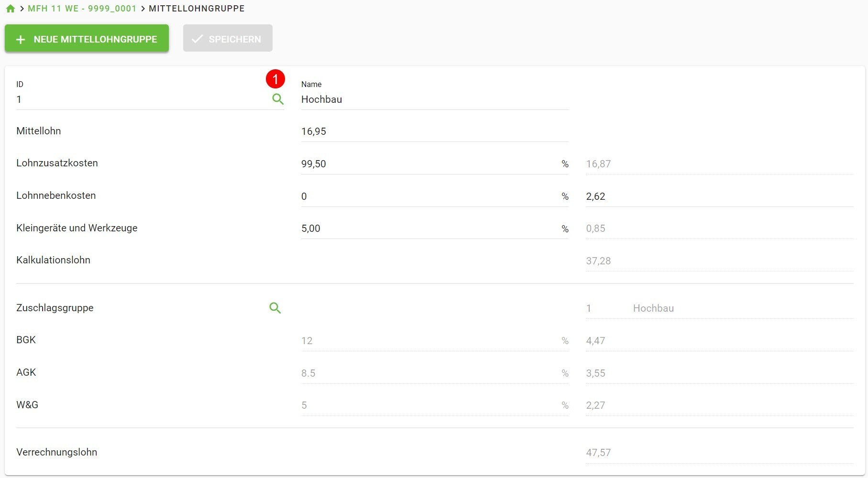The height and width of the screenshot is (478, 868).
Task: Select the AGK percentage field 8.5
Action: (428, 373)
